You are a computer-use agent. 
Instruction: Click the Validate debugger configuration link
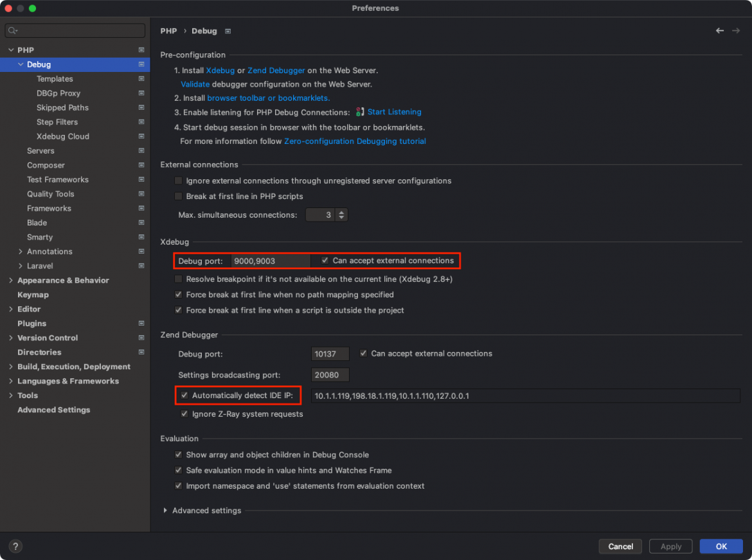(x=195, y=84)
